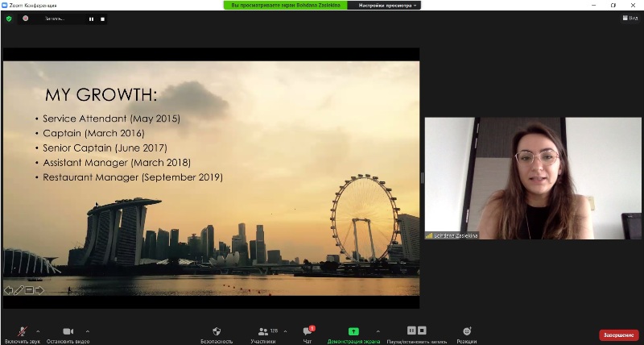Expand the arrow beside Участники
The height and width of the screenshot is (345, 644).
[285, 331]
